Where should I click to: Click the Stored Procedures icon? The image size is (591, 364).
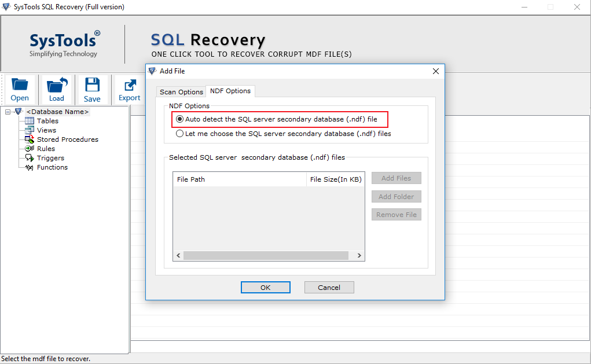click(28, 139)
